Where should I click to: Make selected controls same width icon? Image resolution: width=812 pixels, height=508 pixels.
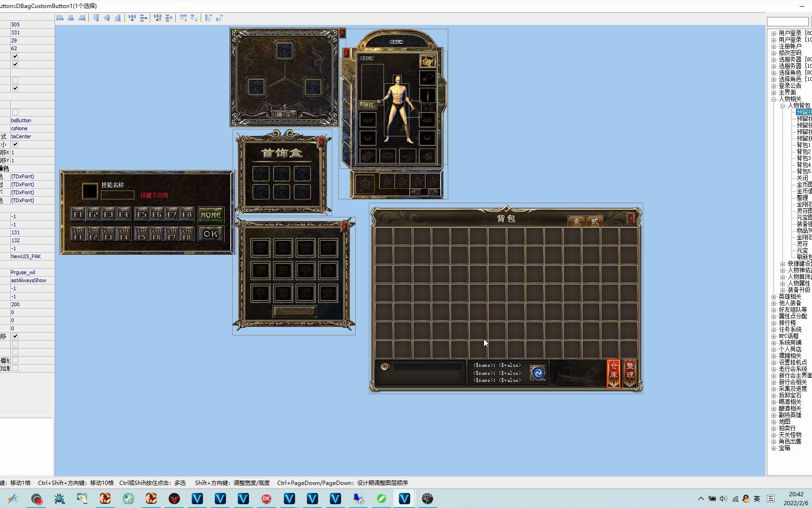(x=183, y=18)
